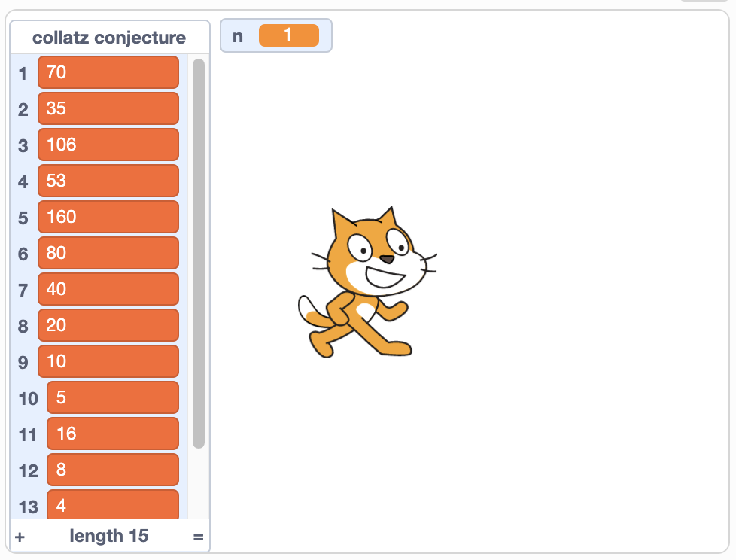Select list item 5 with value 160

click(108, 217)
